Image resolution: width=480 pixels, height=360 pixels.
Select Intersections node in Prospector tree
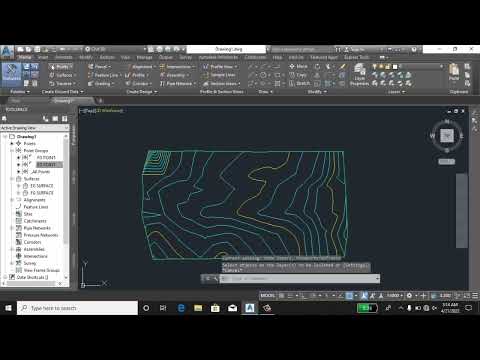pos(36,256)
